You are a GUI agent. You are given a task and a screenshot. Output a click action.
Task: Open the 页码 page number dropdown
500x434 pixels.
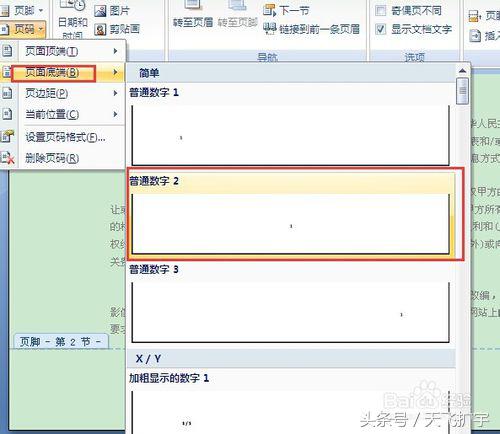(x=22, y=30)
